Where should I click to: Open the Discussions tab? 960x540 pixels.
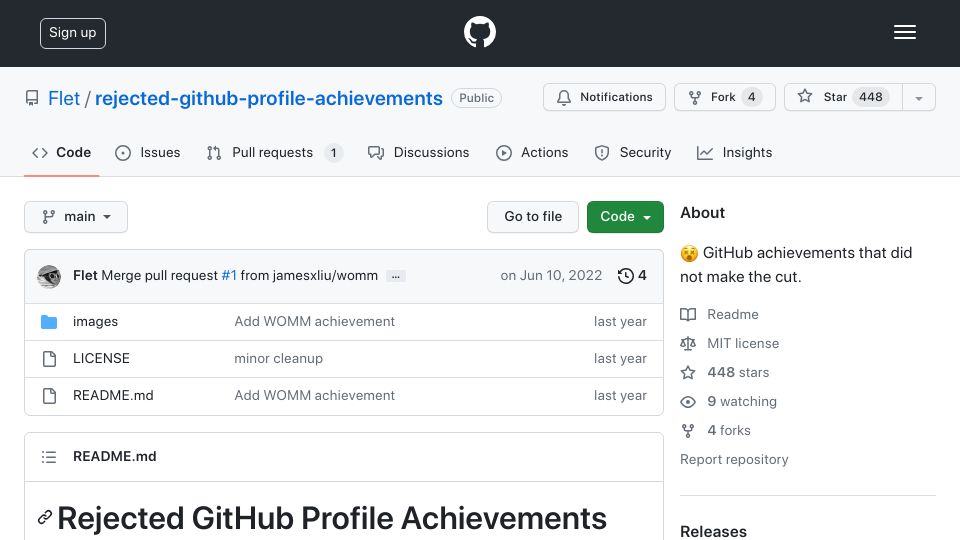tap(419, 152)
